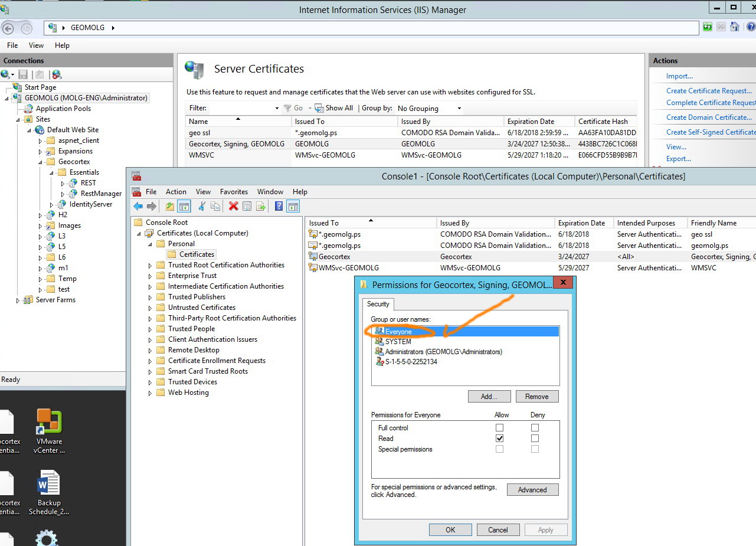Select the RestManager application in Connections
Image resolution: width=756 pixels, height=546 pixels.
point(101,194)
